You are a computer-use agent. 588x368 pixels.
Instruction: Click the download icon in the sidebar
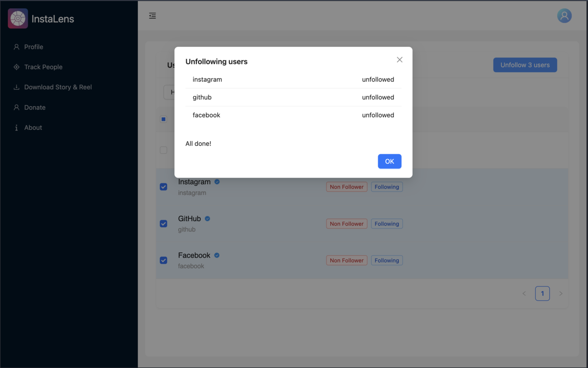[x=17, y=87]
